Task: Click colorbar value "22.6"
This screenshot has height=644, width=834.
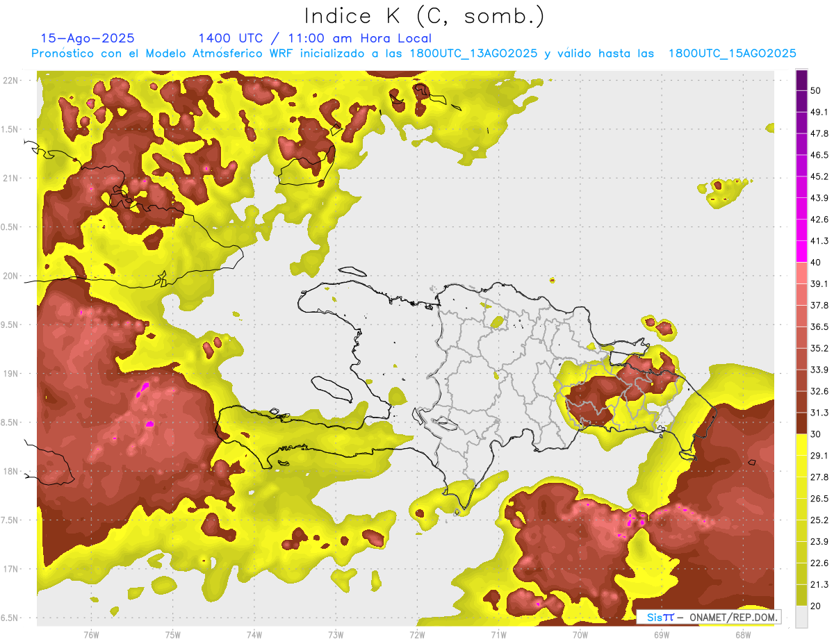Action: [819, 563]
